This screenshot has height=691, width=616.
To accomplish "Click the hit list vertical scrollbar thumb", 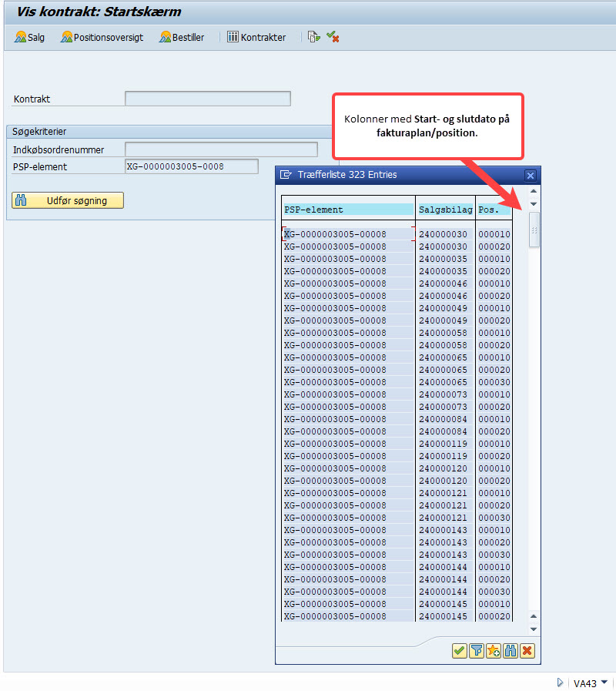I will coord(534,230).
